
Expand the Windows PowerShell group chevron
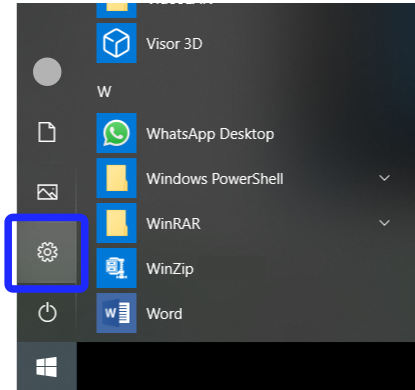click(x=384, y=178)
